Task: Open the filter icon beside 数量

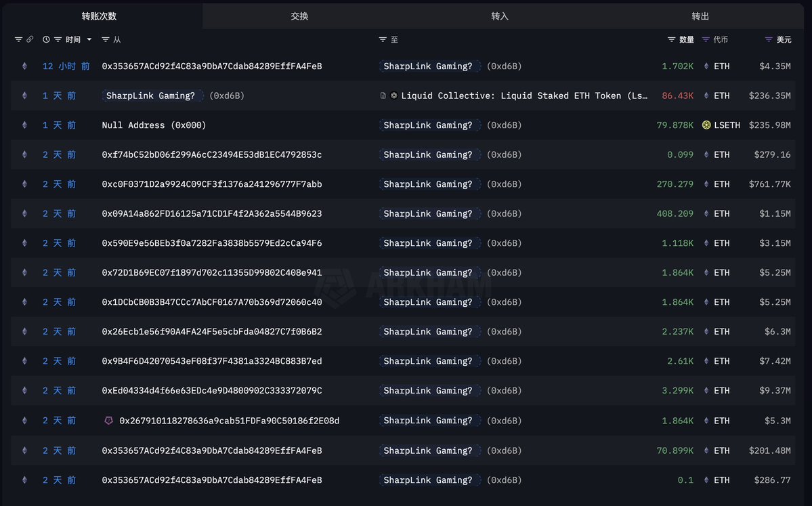Action: click(671, 39)
